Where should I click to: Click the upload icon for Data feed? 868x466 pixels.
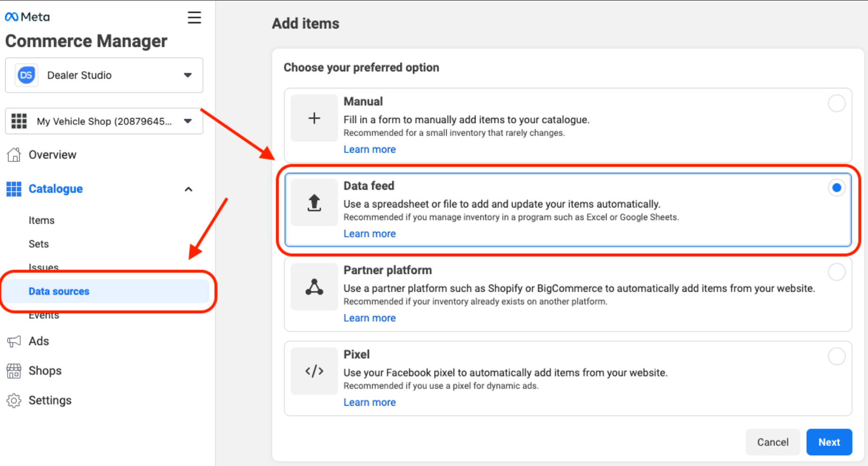[314, 202]
